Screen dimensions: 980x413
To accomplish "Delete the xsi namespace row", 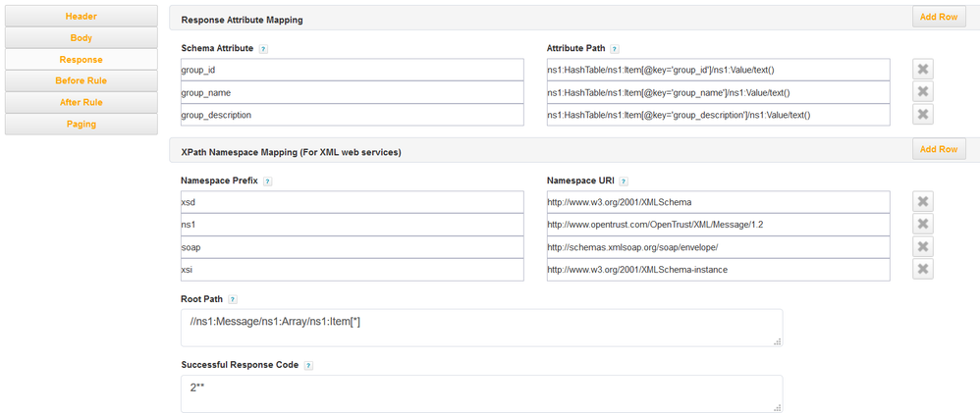I will point(922,270).
